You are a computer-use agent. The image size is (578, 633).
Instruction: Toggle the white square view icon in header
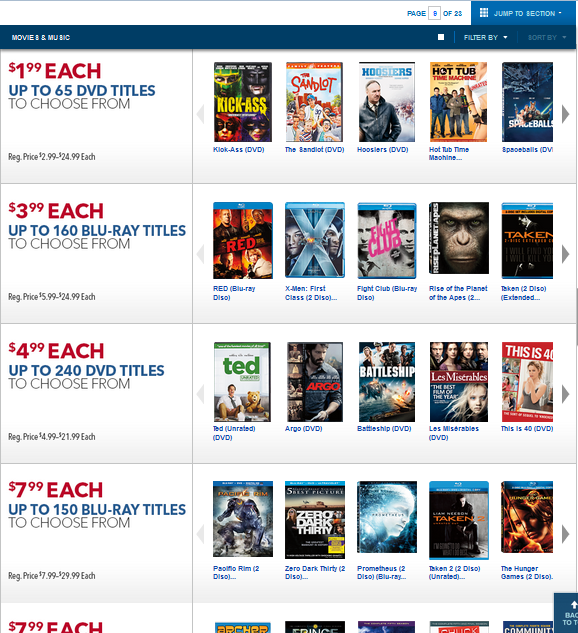click(x=441, y=37)
